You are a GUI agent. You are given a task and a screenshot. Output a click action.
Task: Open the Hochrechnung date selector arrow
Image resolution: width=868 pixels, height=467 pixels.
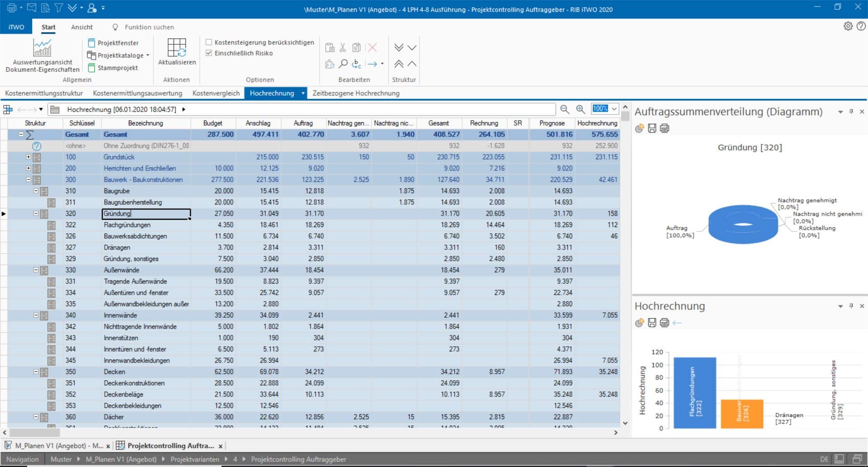184,109
